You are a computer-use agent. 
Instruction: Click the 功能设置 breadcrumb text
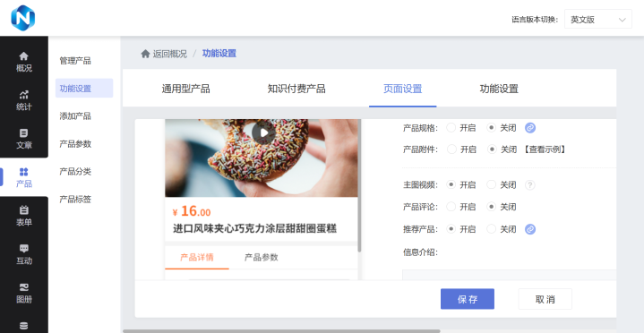(x=219, y=54)
